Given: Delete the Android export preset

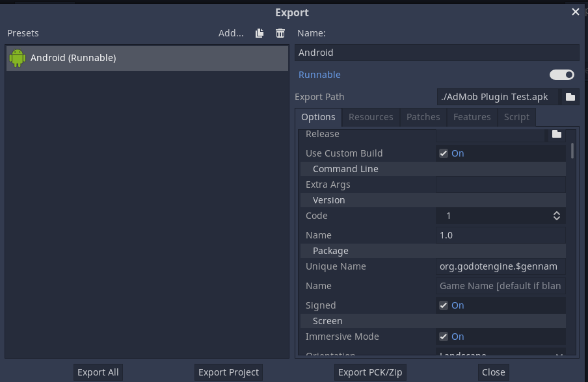Looking at the screenshot, I should click(280, 33).
